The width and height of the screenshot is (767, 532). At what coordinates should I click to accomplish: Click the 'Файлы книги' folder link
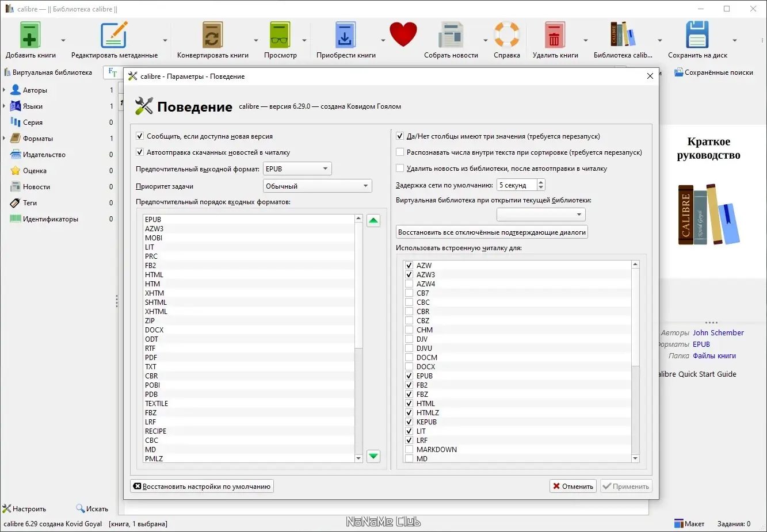coord(714,356)
